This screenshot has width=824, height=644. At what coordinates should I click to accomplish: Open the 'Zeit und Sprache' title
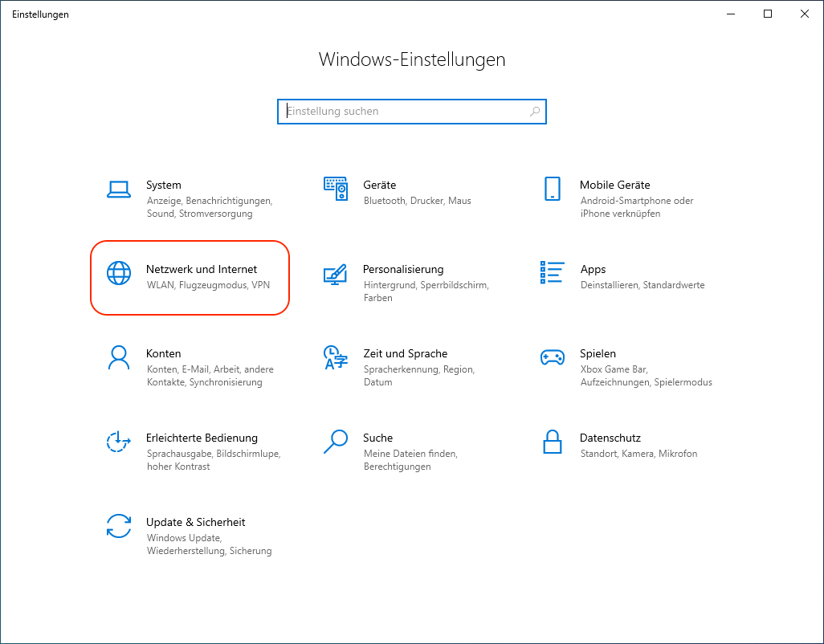[405, 353]
